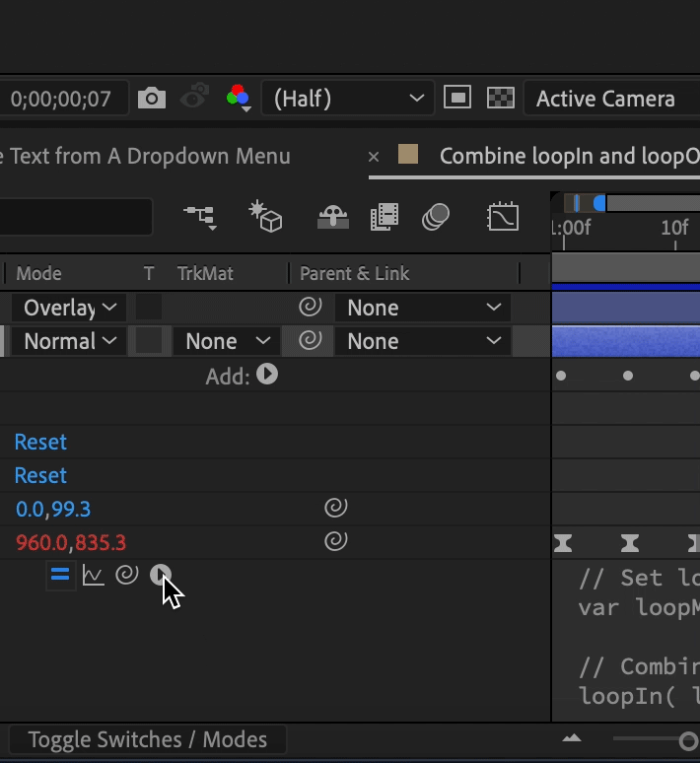This screenshot has height=763, width=700.
Task: Take a snapshot with the camera icon
Action: click(x=152, y=99)
